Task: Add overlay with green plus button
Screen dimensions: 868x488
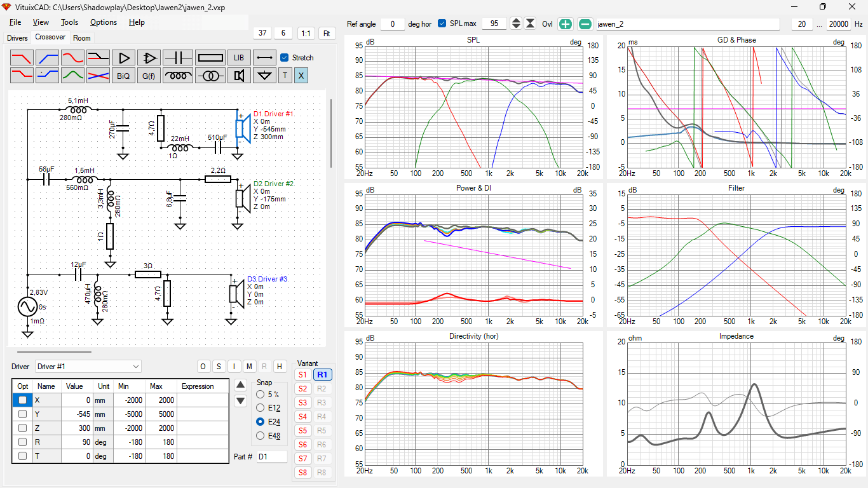Action: [x=565, y=24]
